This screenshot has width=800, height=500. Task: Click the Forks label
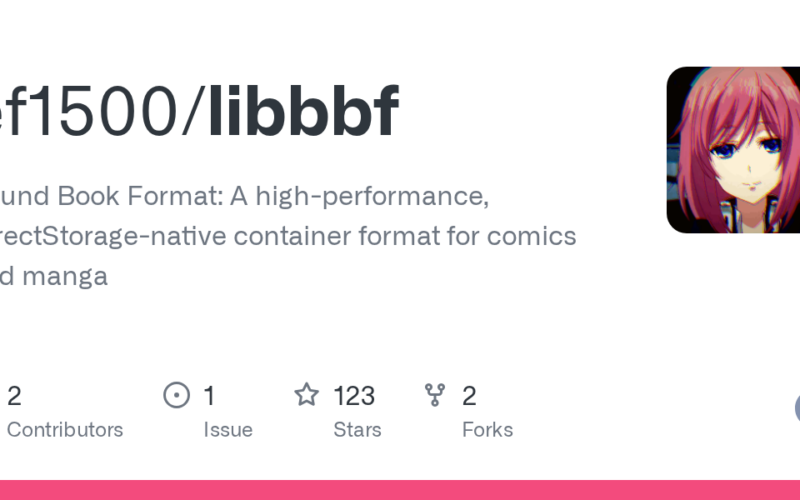pos(487,430)
